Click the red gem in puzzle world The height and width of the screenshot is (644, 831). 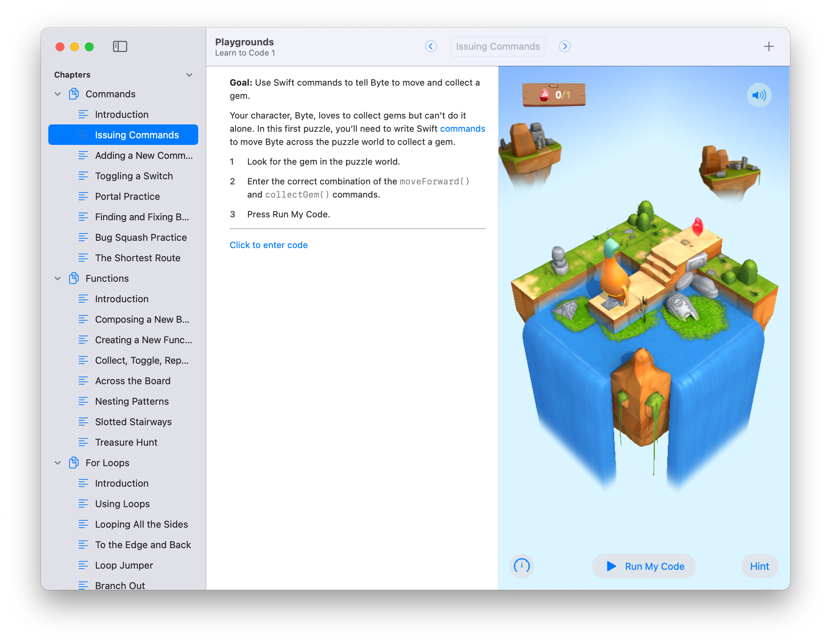coord(697,226)
